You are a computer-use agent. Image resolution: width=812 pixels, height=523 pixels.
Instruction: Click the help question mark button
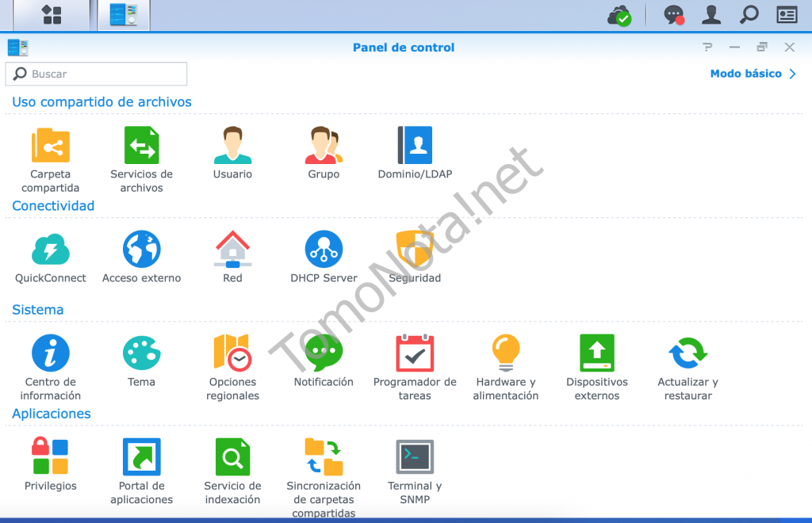pyautogui.click(x=707, y=48)
